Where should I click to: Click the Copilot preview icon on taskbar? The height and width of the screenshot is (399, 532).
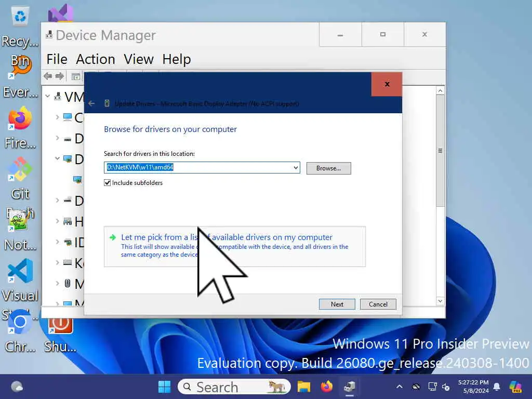pos(515,387)
